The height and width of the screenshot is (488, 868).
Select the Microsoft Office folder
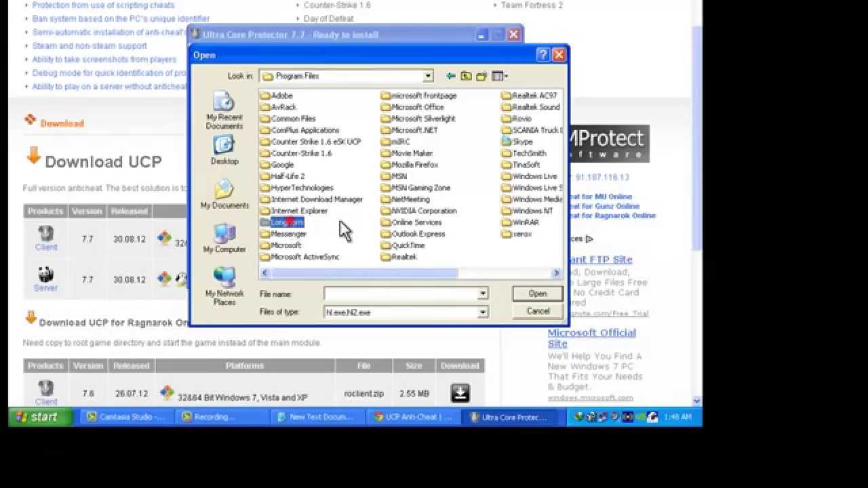click(412, 107)
